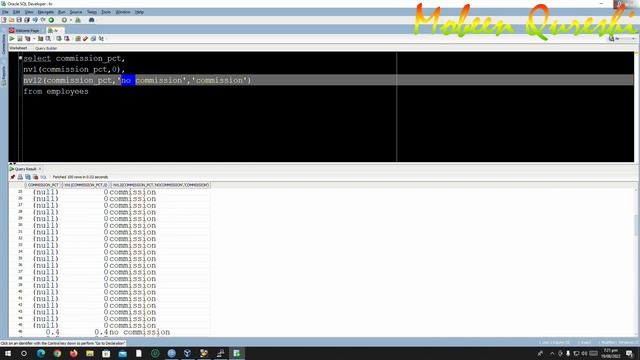Switch to the Welcome Page tab
The width and height of the screenshot is (640, 360).
pos(24,31)
